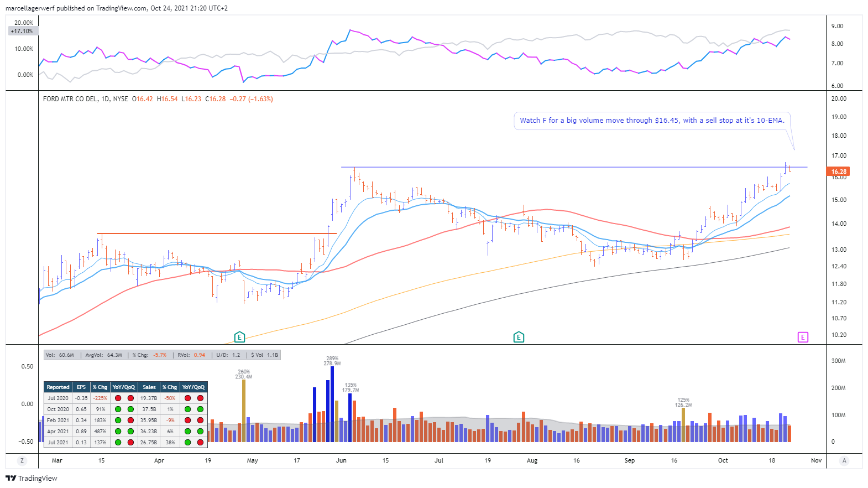Click the 'Nov' label on time axis
This screenshot has height=488, width=868.
[817, 460]
